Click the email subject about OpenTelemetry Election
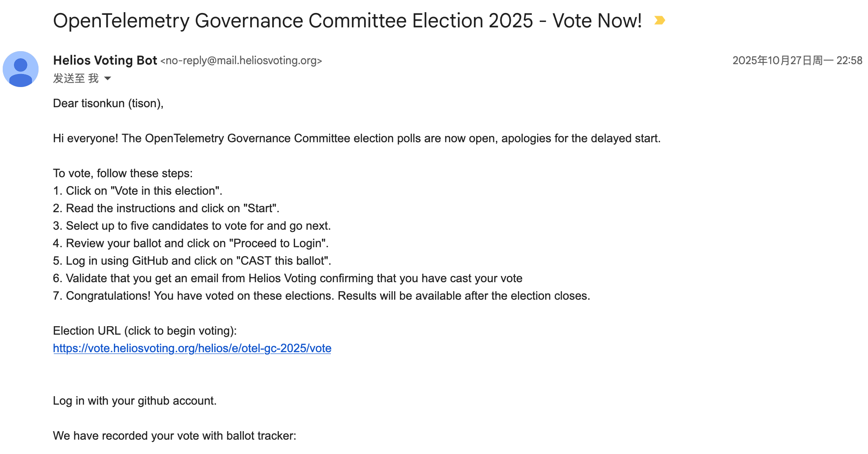The width and height of the screenshot is (868, 454). coord(347,21)
